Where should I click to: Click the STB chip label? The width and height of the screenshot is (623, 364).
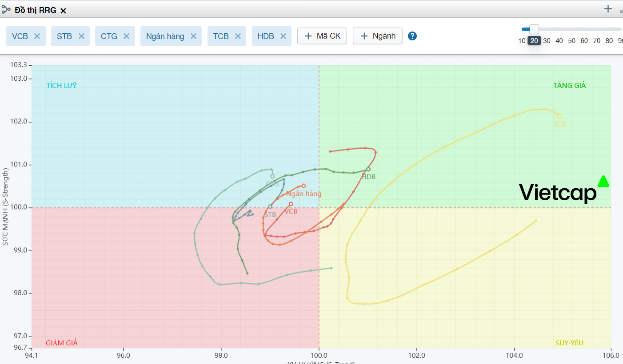[x=64, y=36]
